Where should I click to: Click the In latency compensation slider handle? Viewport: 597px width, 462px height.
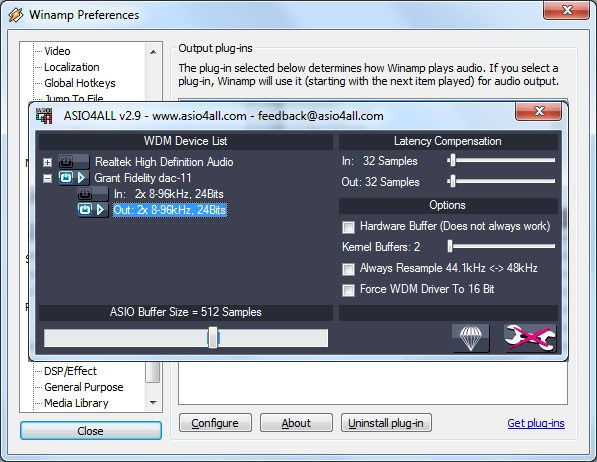click(x=452, y=160)
